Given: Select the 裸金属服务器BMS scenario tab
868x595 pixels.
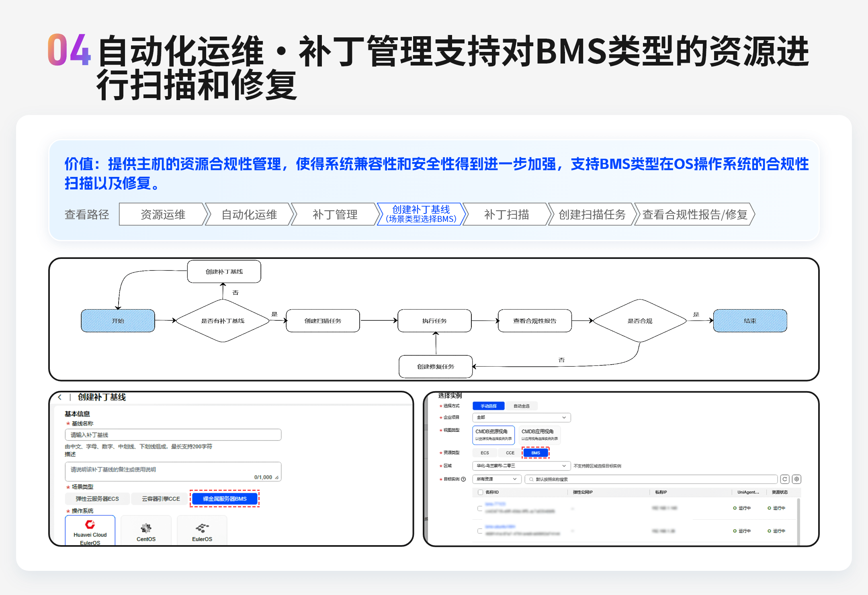Looking at the screenshot, I should click(x=225, y=499).
